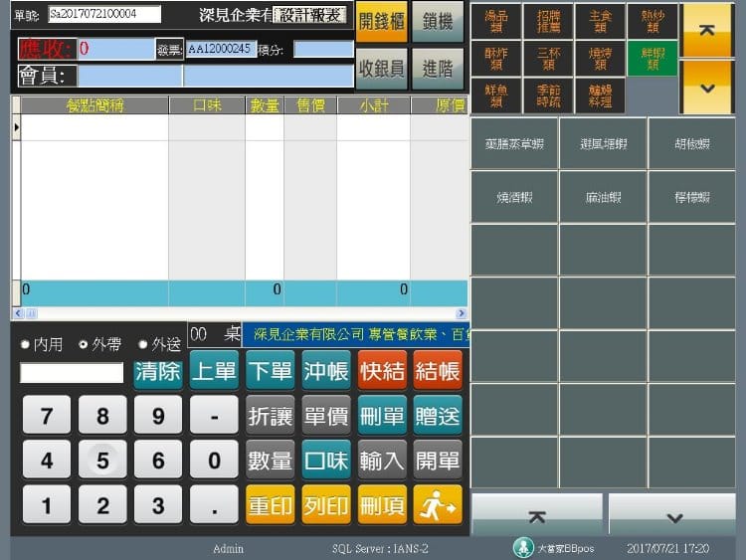Click the 進階 advanced button
Image resolution: width=746 pixels, height=560 pixels.
coord(438,69)
